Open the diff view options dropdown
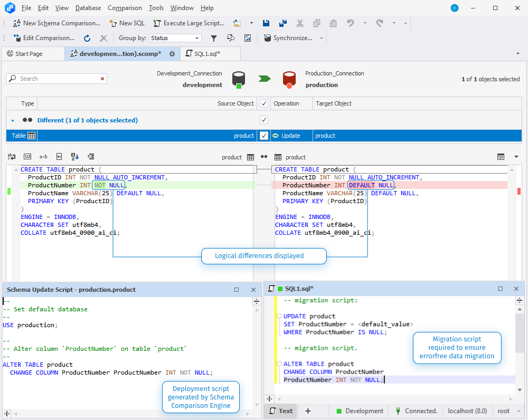 [516, 157]
